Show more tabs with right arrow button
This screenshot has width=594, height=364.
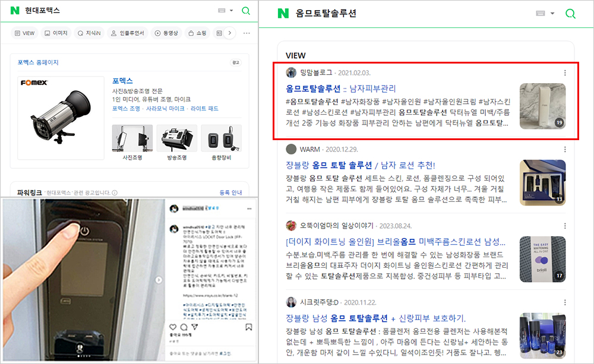point(229,33)
